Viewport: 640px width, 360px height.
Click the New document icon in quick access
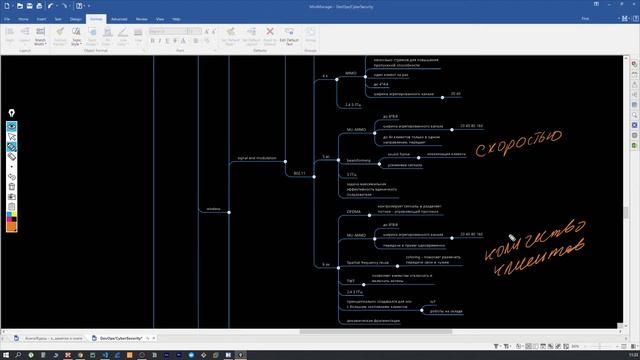[7, 6]
